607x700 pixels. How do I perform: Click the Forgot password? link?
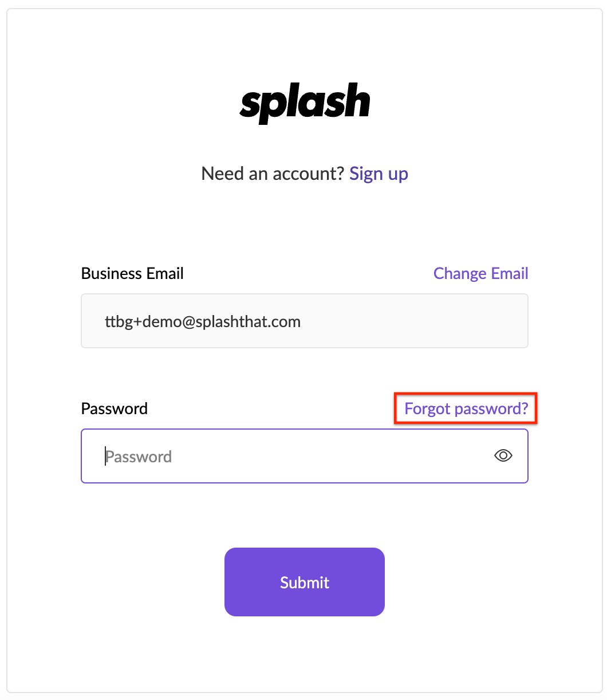466,408
